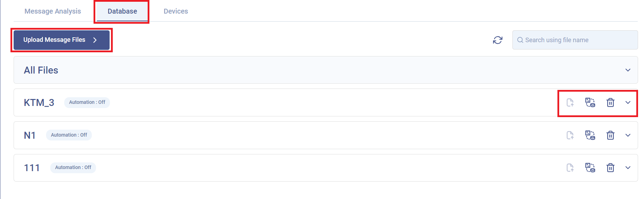Click the Upload Message Files button

[61, 40]
